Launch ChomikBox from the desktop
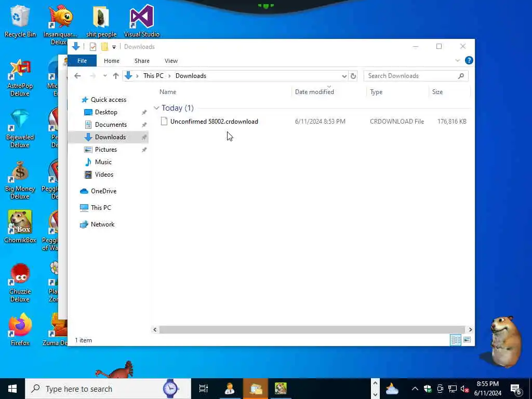This screenshot has height=399, width=532. pos(20,227)
